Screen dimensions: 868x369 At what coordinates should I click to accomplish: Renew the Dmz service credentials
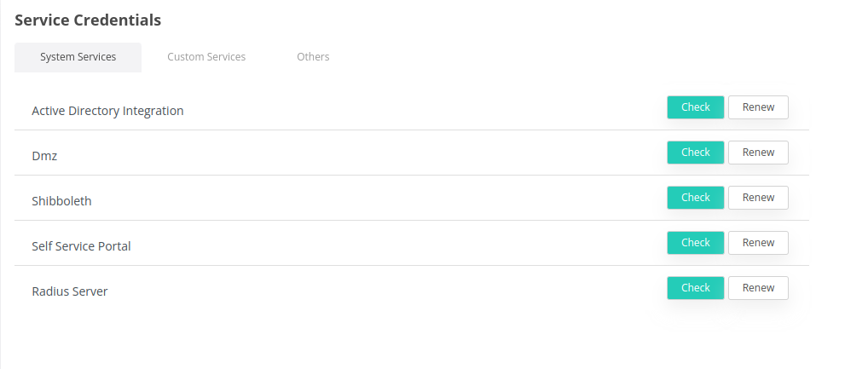(x=758, y=153)
